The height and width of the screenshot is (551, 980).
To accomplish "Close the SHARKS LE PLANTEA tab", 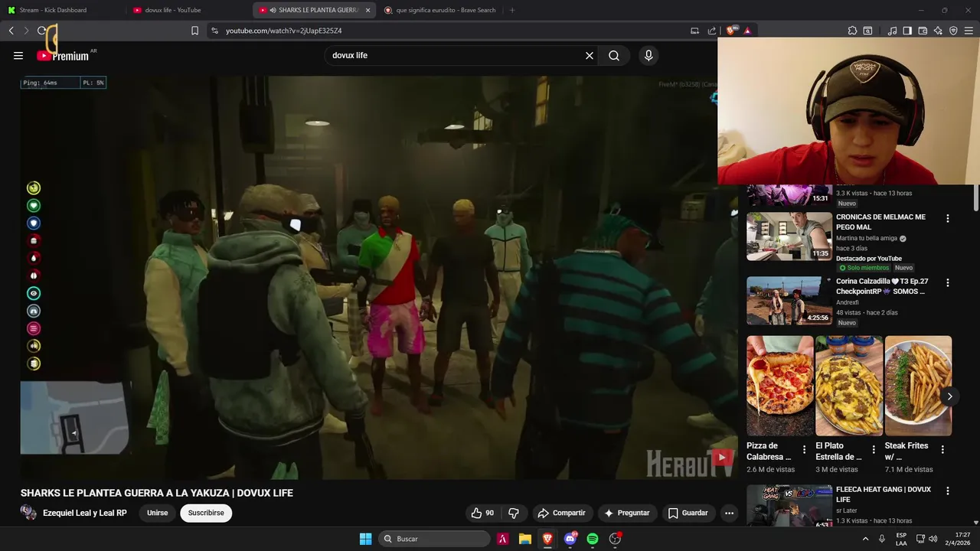I will 367,10.
